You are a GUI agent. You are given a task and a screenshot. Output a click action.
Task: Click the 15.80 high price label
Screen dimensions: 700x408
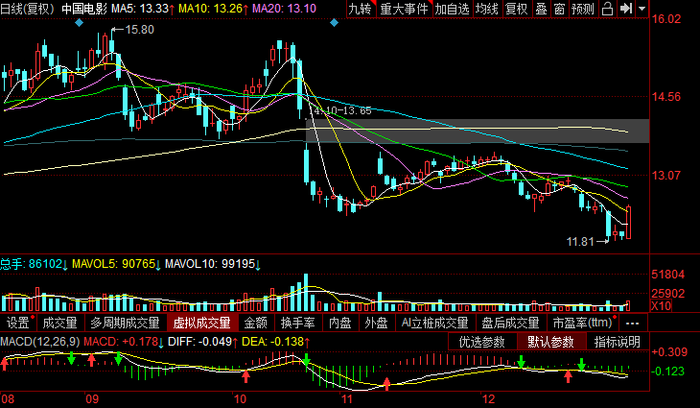pos(139,30)
